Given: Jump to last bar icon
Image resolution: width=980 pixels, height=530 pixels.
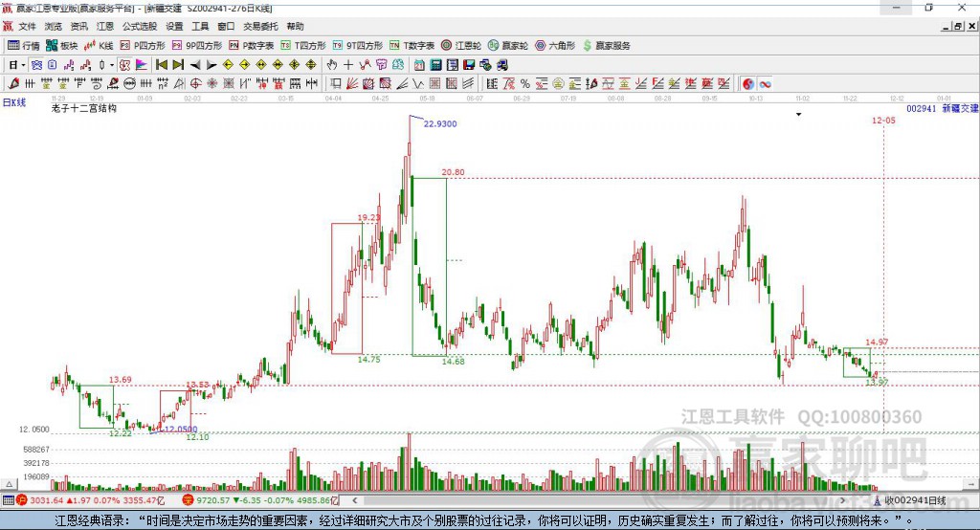Looking at the screenshot, I should pos(178,65).
